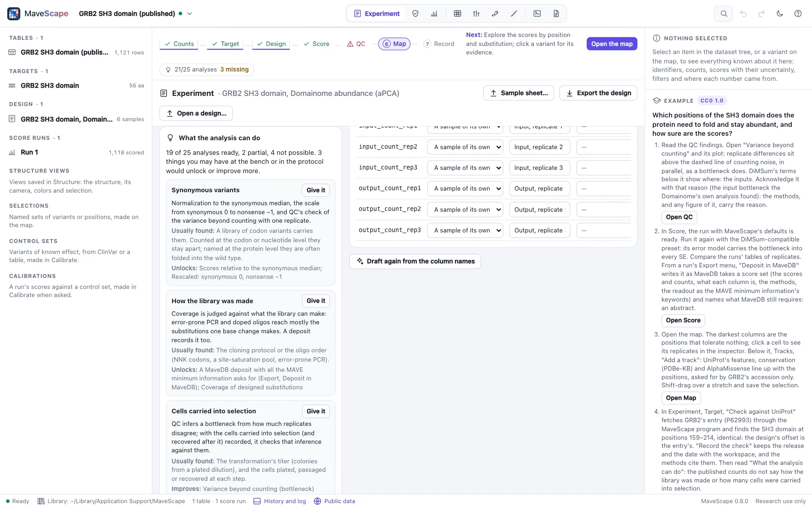This screenshot has height=508, width=812.
Task: Open the project title dropdown chevron
Action: (x=190, y=13)
